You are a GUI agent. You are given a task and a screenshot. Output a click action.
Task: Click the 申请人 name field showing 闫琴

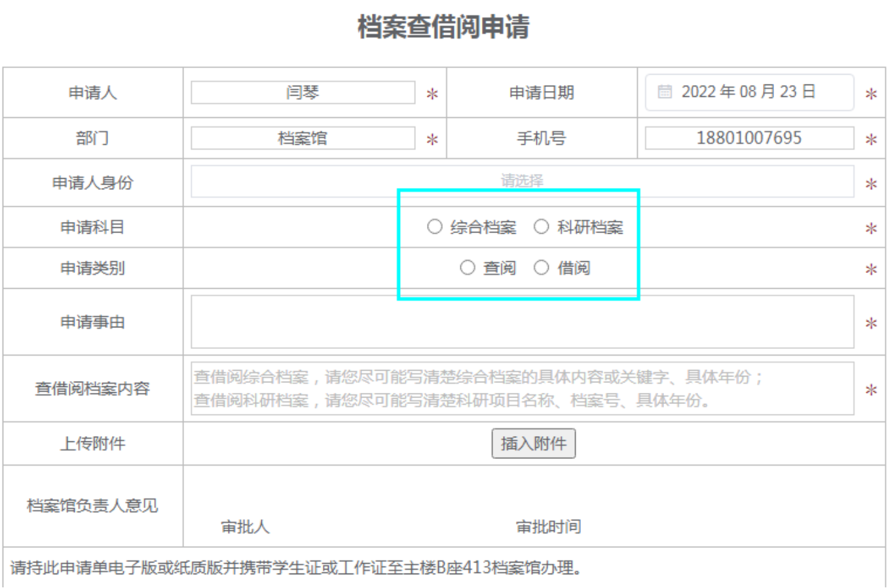[x=303, y=92]
